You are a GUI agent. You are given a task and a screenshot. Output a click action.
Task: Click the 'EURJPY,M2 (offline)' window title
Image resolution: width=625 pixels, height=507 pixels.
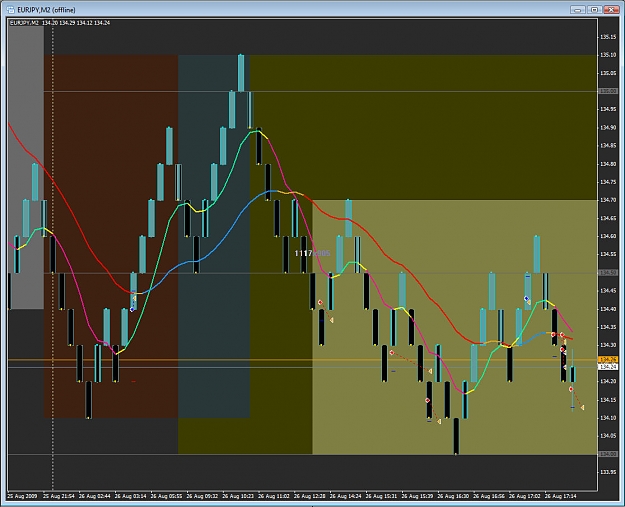pos(46,10)
